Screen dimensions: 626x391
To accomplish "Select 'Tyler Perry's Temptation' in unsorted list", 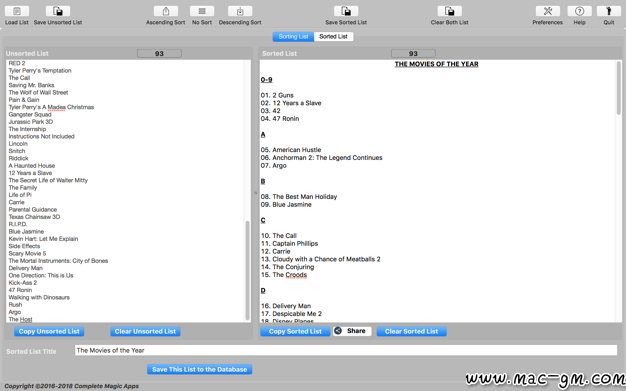I will [x=40, y=71].
